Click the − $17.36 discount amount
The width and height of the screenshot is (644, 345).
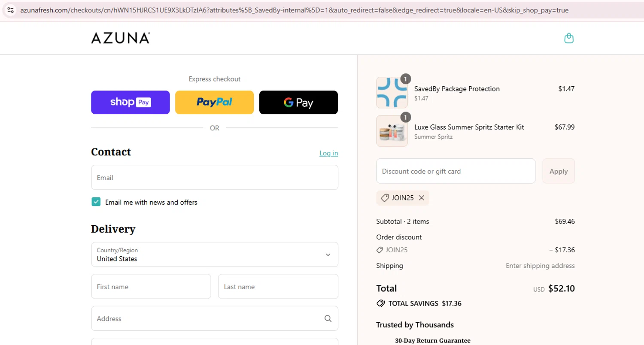(x=562, y=250)
